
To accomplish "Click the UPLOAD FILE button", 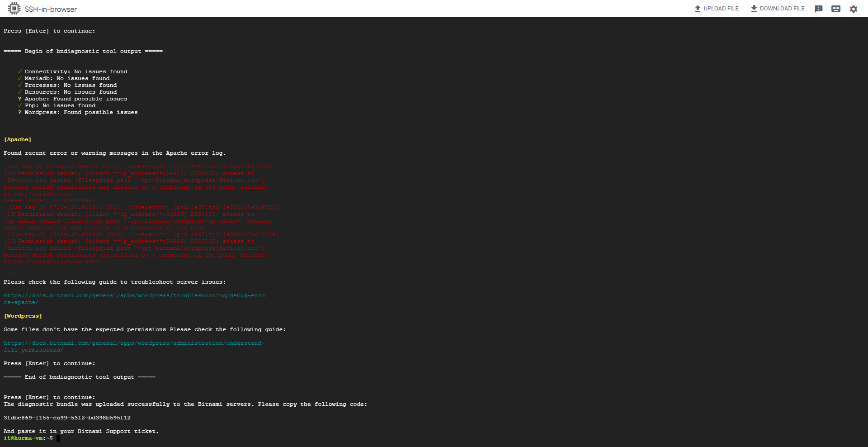I will pyautogui.click(x=717, y=8).
